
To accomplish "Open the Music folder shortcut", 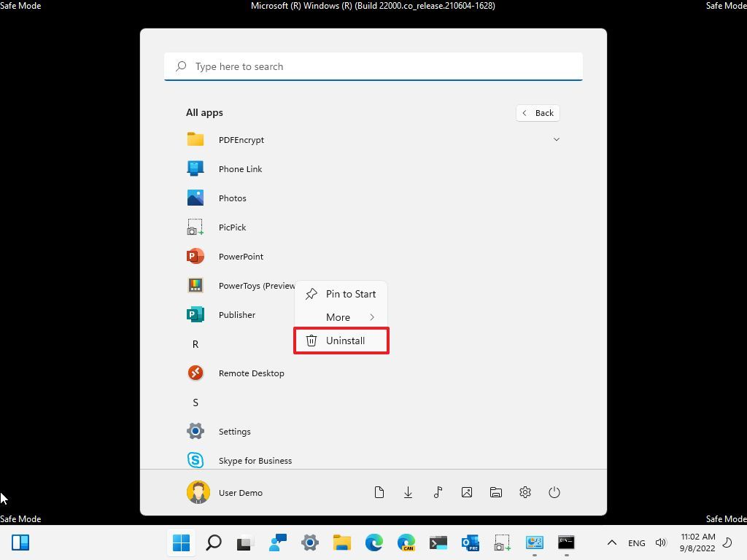I will click(x=437, y=492).
